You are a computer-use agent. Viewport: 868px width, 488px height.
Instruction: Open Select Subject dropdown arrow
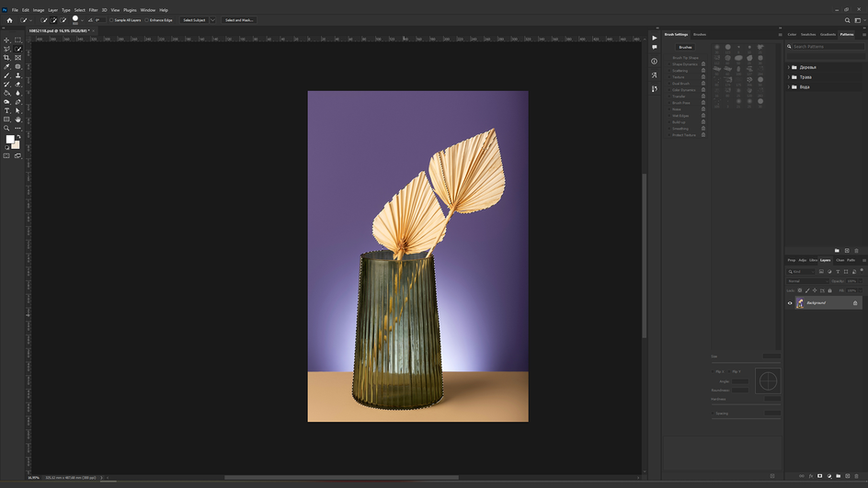coord(212,20)
